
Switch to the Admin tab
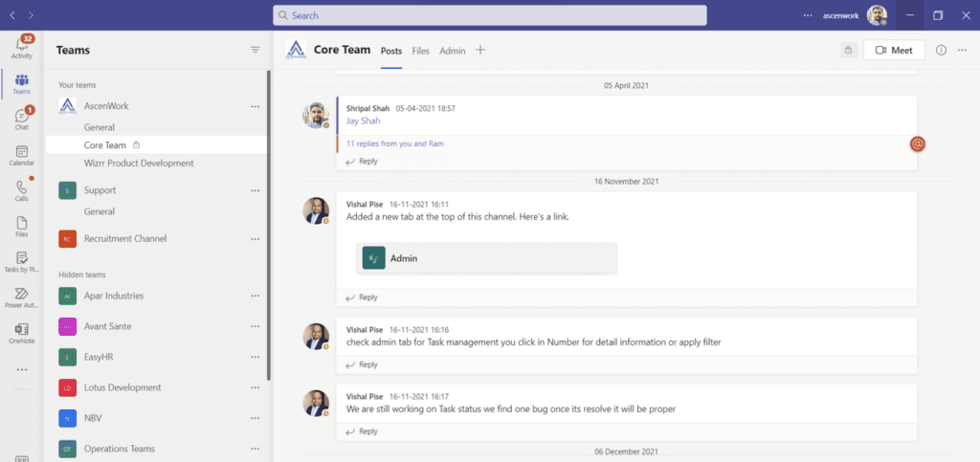point(453,52)
